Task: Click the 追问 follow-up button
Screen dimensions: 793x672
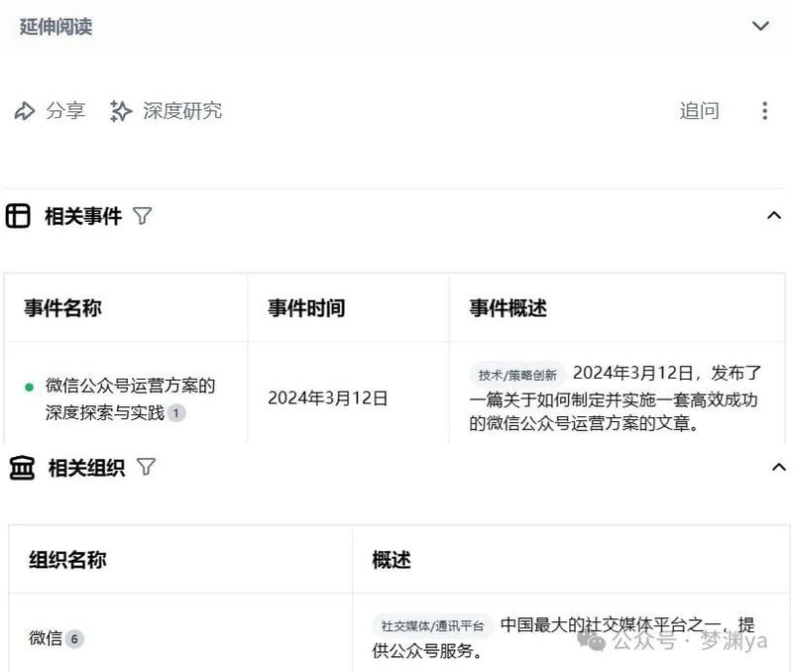Action: pyautogui.click(x=699, y=111)
